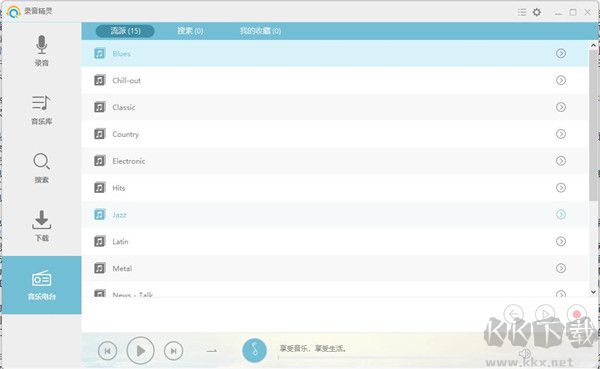
Task: Skip to the next track
Action: pos(173,351)
